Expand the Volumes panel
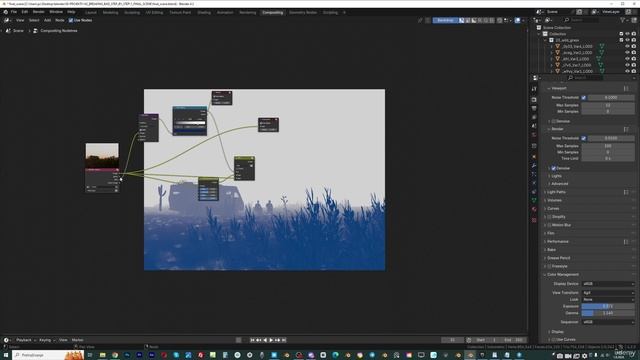 point(554,200)
